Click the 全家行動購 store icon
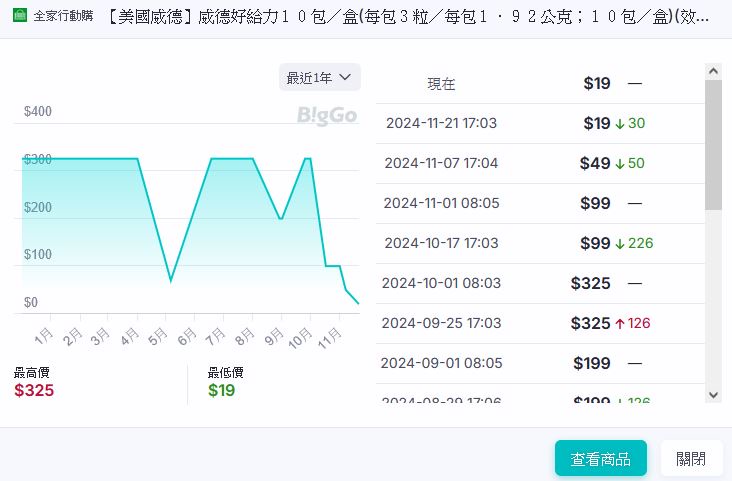The width and height of the screenshot is (732, 481). [x=19, y=16]
